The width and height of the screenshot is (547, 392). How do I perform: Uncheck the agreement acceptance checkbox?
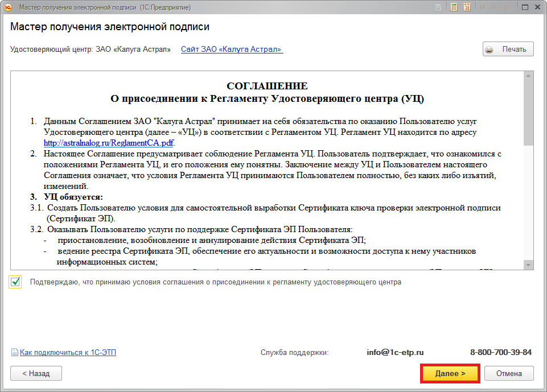15,282
